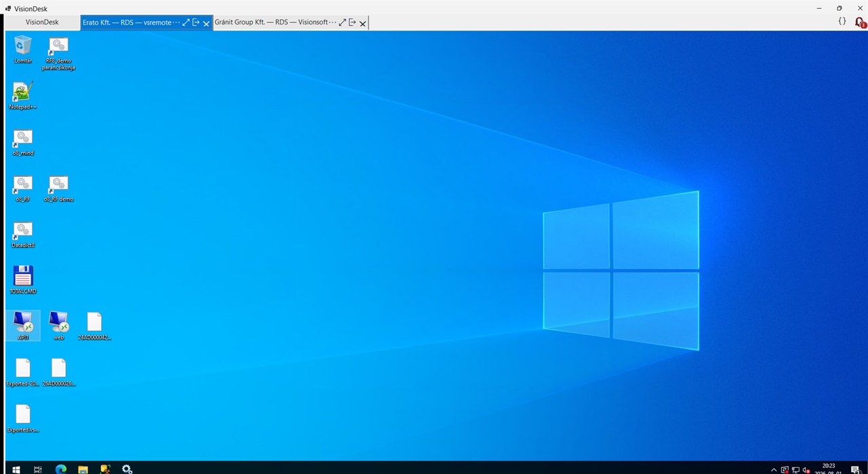This screenshot has height=474, width=868.
Task: Switch to the Gránit Group Kft. RDS tab
Action: point(275,22)
